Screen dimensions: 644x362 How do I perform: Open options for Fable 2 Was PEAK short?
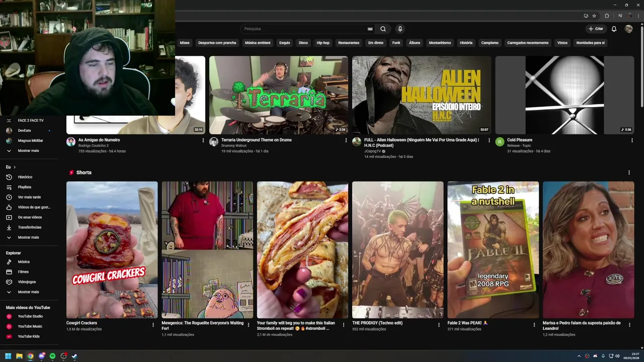(x=534, y=325)
